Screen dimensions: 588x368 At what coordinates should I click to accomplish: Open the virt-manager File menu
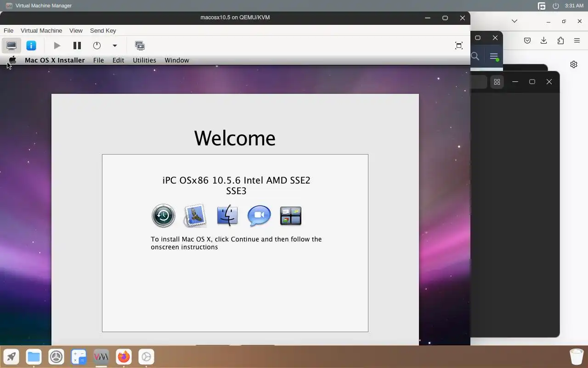pyautogui.click(x=8, y=30)
